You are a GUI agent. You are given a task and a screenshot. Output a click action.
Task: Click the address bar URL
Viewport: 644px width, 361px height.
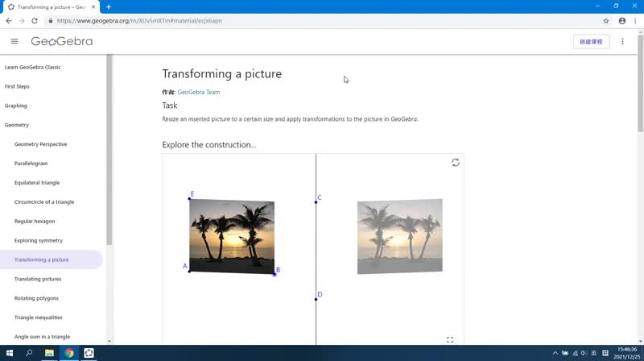[139, 21]
